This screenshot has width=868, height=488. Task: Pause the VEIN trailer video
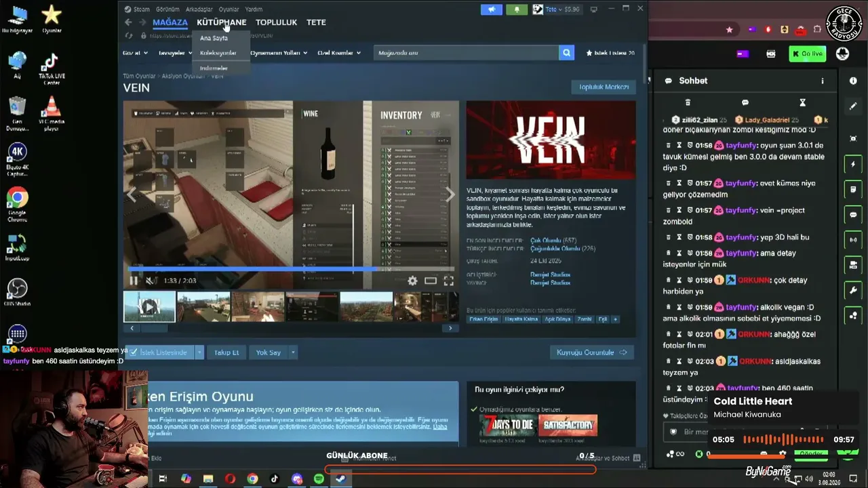coord(134,281)
